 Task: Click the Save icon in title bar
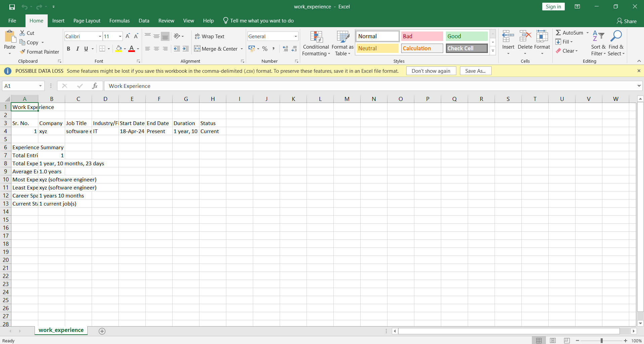[x=12, y=7]
